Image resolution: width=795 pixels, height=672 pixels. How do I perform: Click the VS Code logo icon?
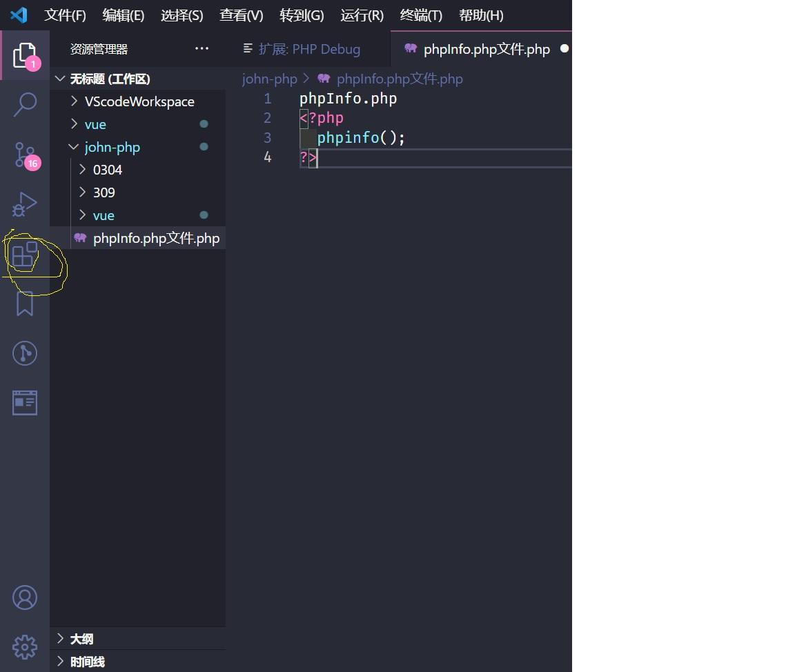[17, 14]
